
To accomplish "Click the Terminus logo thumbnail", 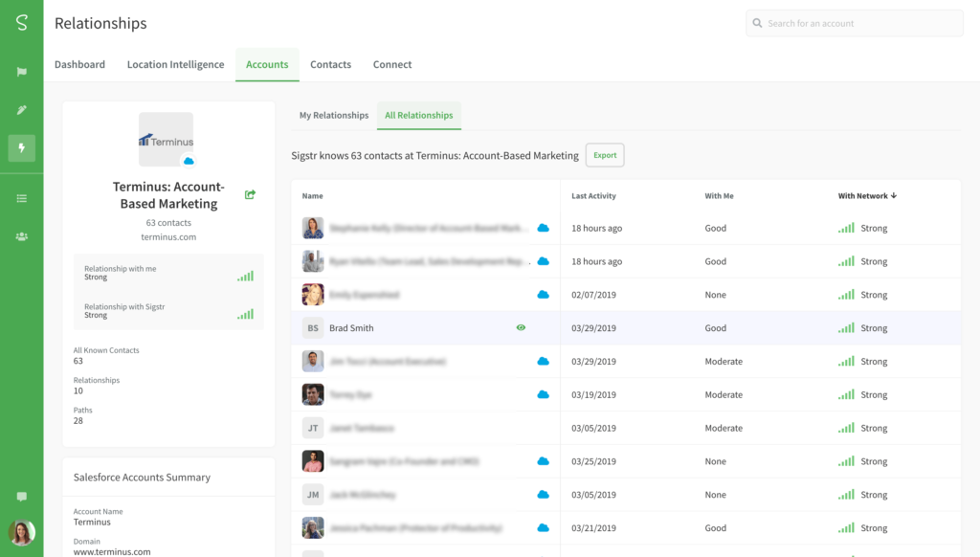I will (x=166, y=140).
